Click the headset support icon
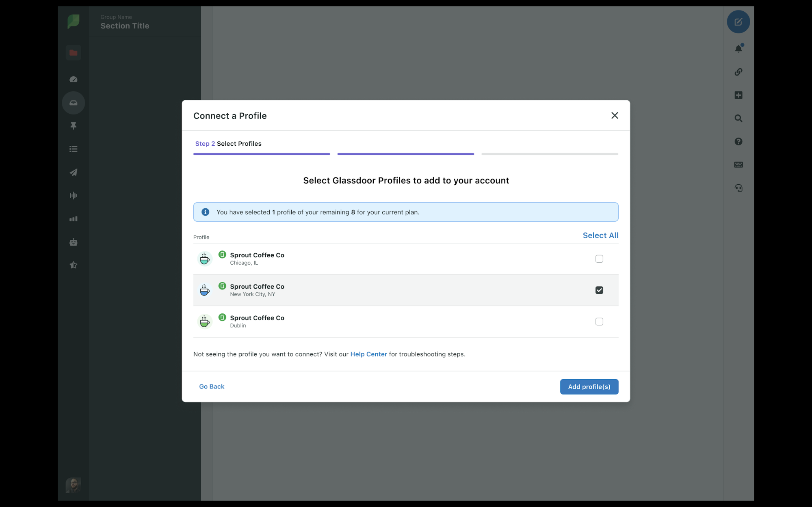This screenshot has height=507, width=812. tap(738, 188)
